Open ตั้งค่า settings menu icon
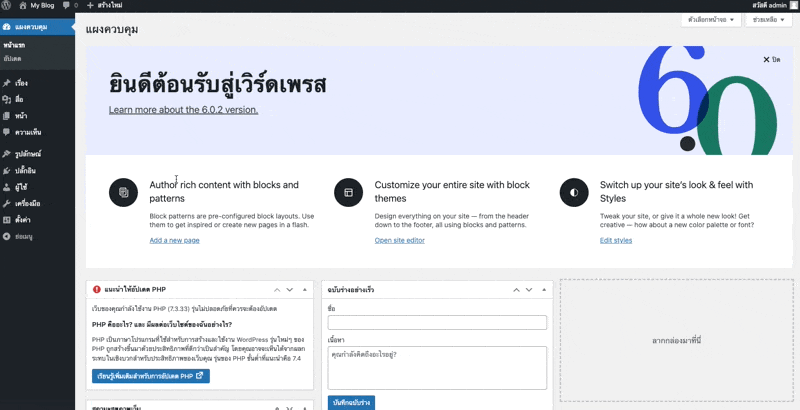Image resolution: width=800 pixels, height=410 pixels. pos(7,220)
